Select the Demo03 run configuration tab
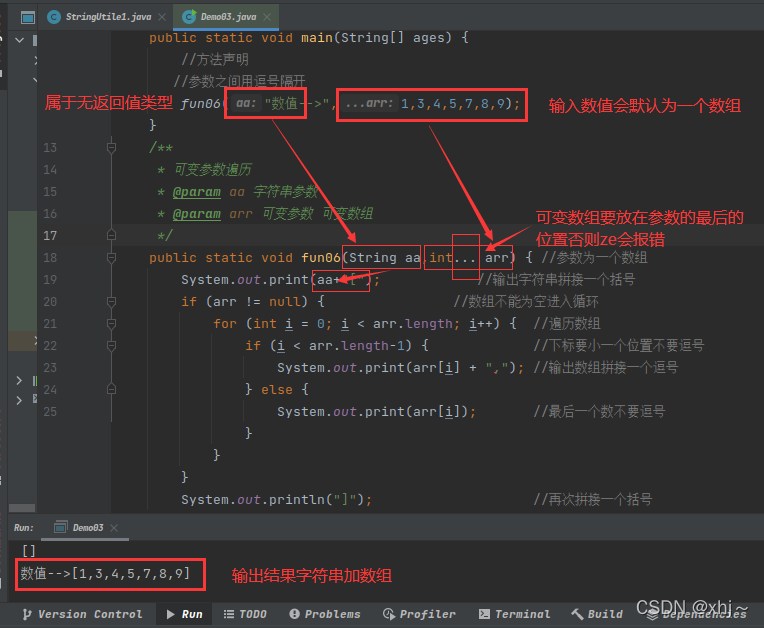 [87, 528]
